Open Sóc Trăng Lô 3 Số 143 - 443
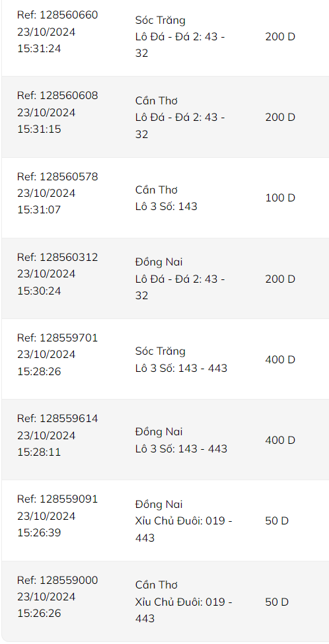This screenshot has height=644, width=329. pos(181,359)
